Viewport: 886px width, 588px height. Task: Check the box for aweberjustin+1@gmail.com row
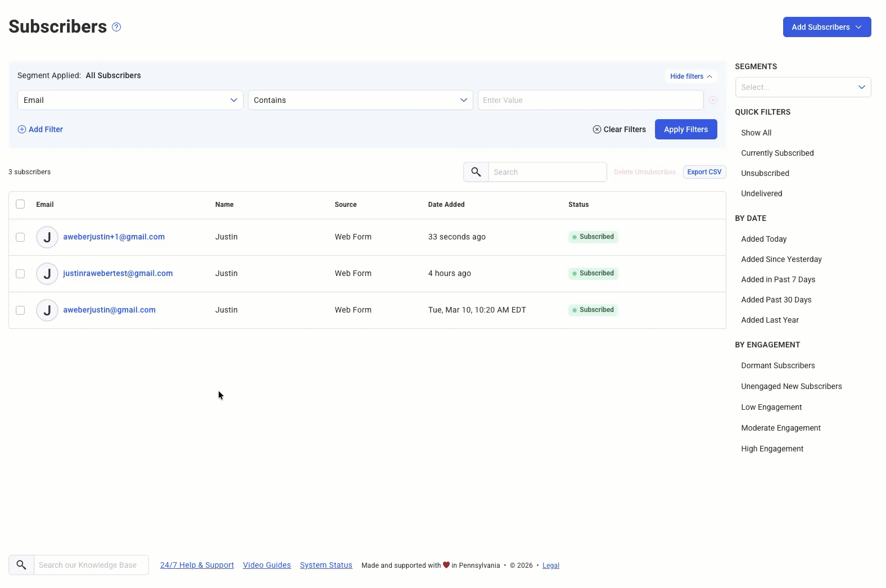pos(20,237)
